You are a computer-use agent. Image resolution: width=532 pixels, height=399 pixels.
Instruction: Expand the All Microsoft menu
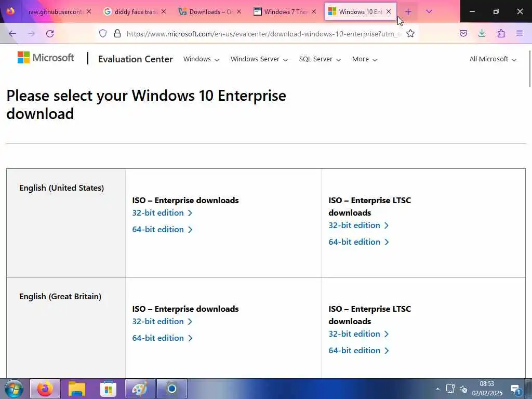pos(493,59)
